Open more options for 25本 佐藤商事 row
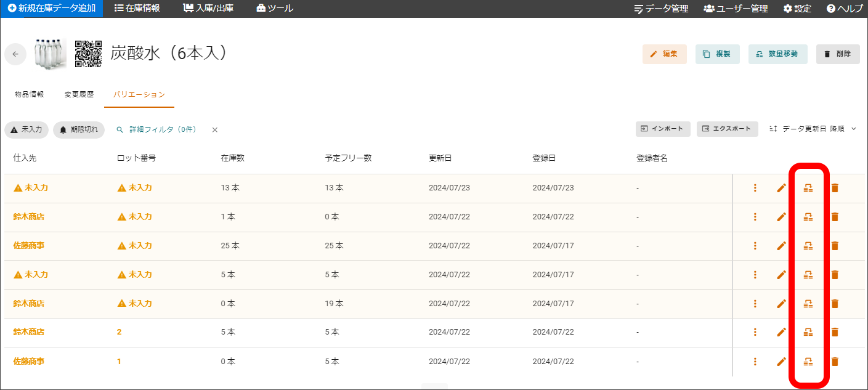The image size is (868, 390). (755, 246)
